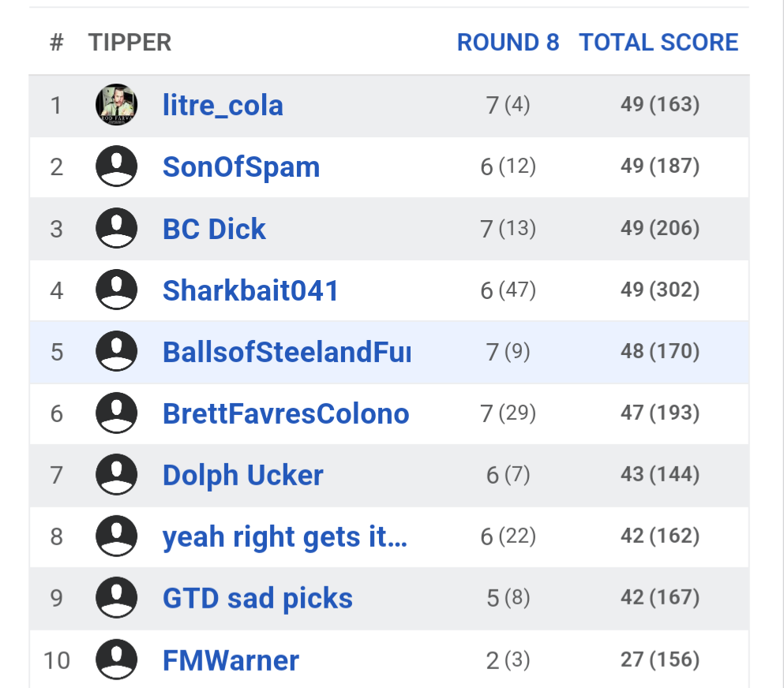Open SonOfSpam tipper profile link
This screenshot has width=784, height=688.
click(241, 167)
